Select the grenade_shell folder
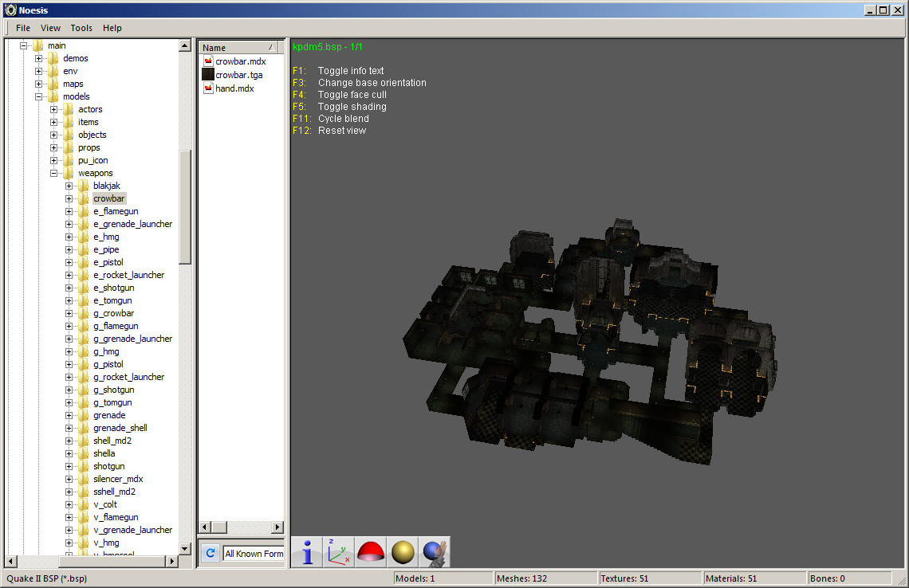Image resolution: width=909 pixels, height=588 pixels. [x=120, y=428]
